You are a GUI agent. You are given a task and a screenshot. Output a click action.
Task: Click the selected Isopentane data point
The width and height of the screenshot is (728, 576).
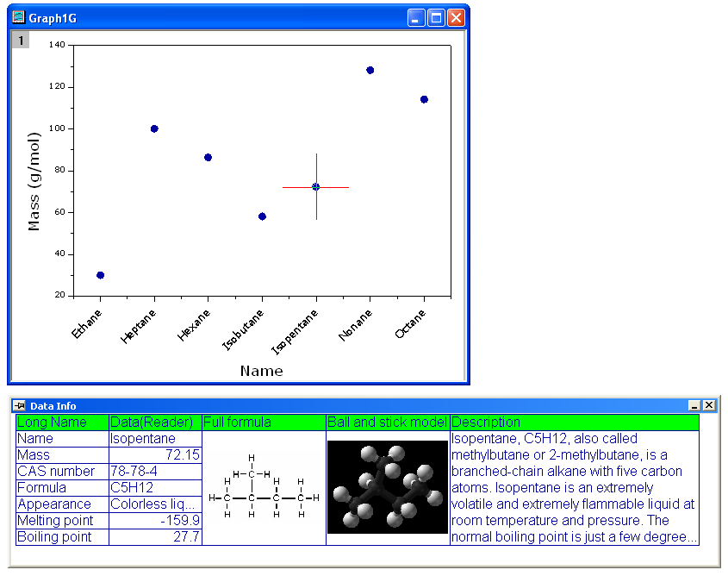point(316,187)
